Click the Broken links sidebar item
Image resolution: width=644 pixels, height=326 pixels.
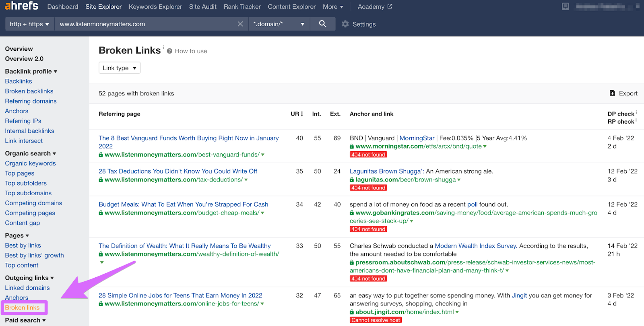22,308
